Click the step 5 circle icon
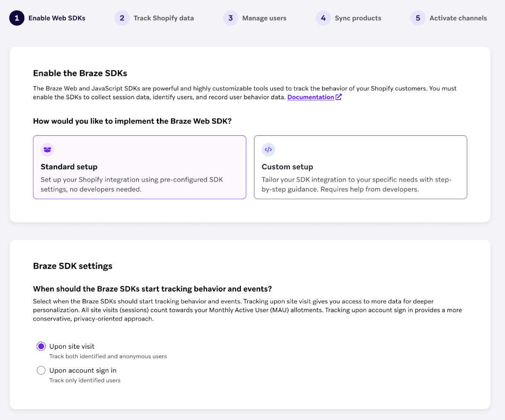Image resolution: width=505 pixels, height=420 pixels. click(418, 18)
